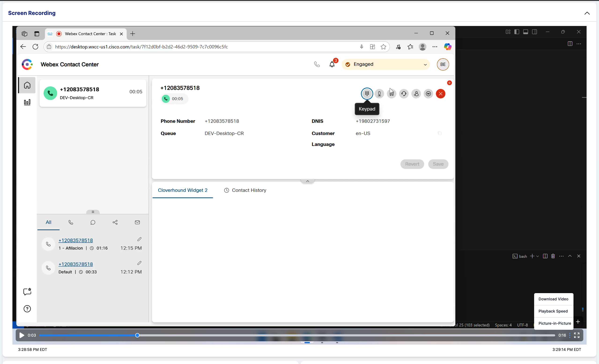Switch to Contact History tab
The height and width of the screenshot is (364, 599).
tap(245, 190)
